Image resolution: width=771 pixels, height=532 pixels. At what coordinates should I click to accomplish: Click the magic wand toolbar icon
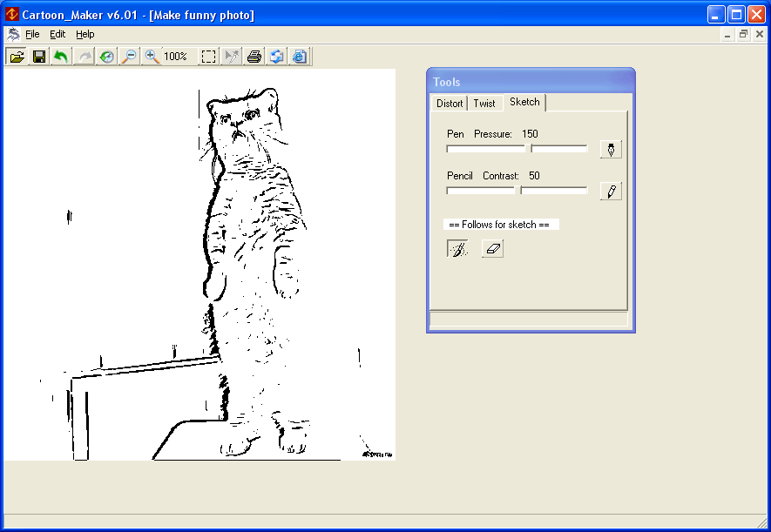pyautogui.click(x=230, y=56)
